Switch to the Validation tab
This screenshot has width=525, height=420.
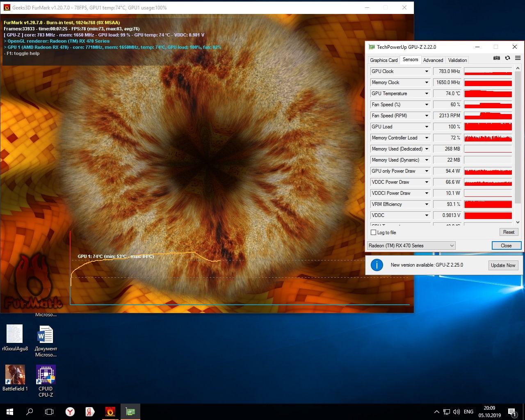(457, 60)
